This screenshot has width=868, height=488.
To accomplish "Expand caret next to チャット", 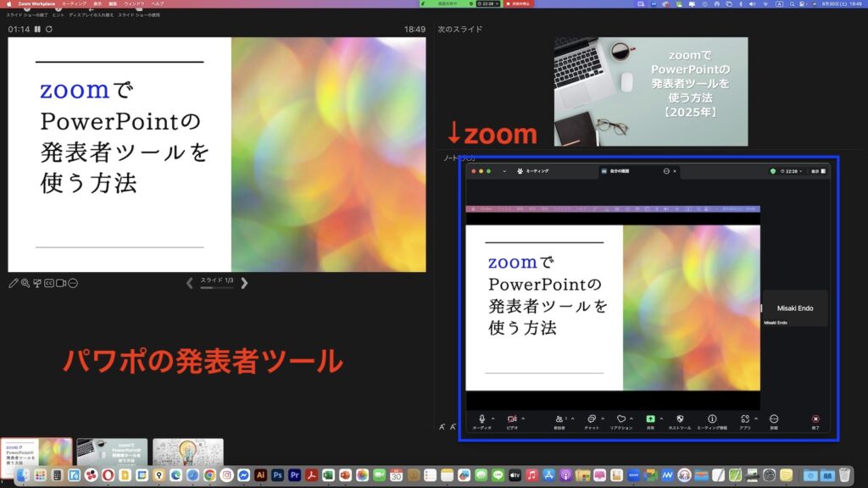I will pos(603,419).
